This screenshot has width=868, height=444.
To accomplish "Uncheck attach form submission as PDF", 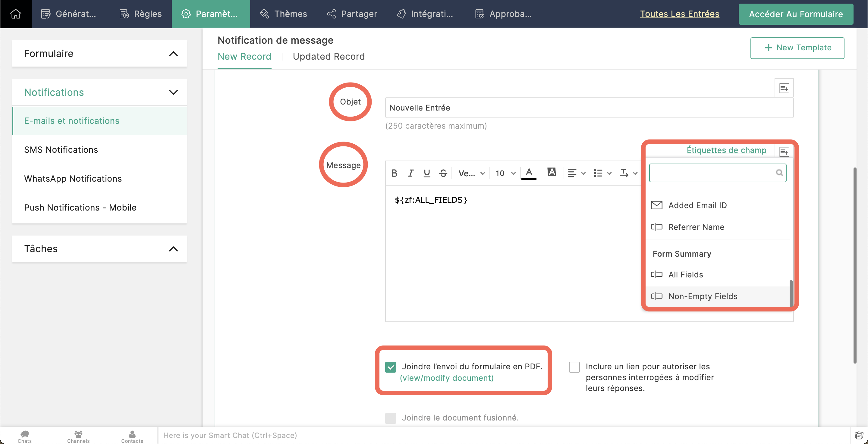I will [391, 367].
